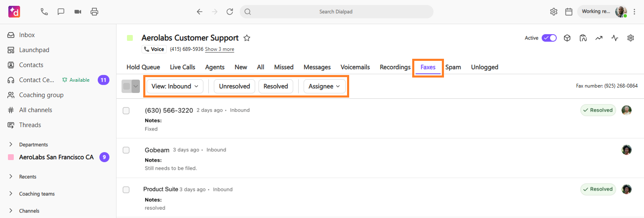Click the fax printer icon in top bar
The height and width of the screenshot is (218, 644).
[94, 12]
